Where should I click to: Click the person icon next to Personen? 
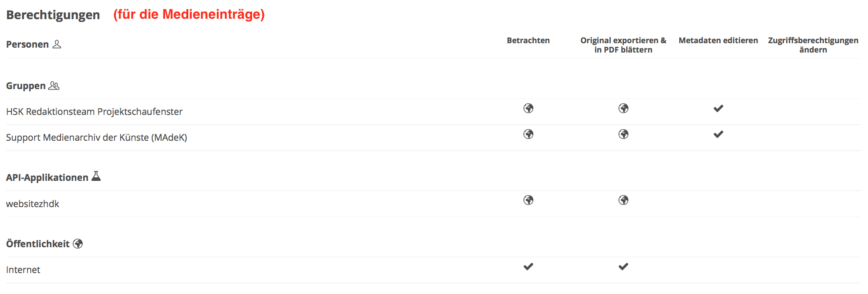point(57,44)
